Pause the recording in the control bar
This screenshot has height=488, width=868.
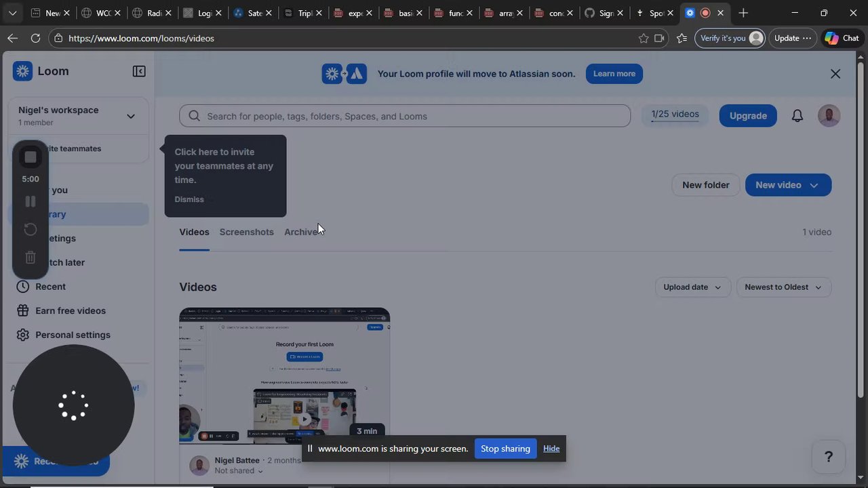click(31, 201)
